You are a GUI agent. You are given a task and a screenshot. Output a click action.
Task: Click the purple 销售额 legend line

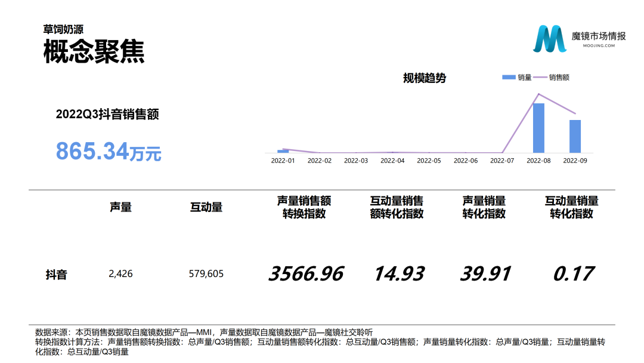[540, 77]
